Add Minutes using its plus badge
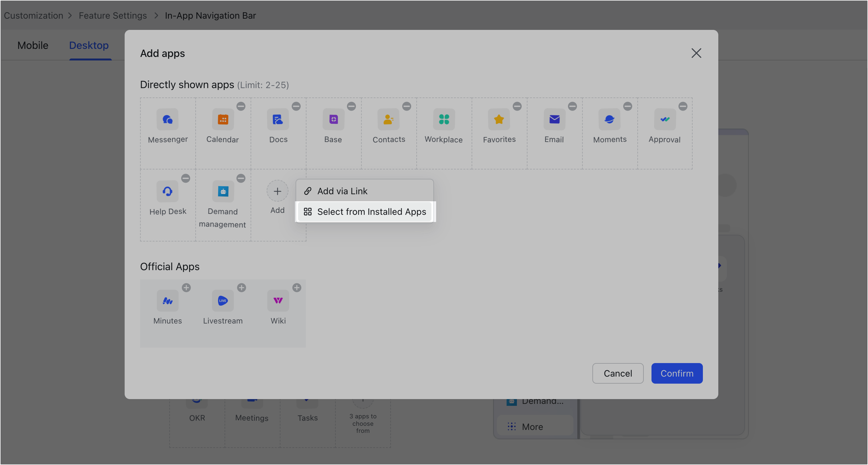The image size is (868, 465). coord(186,287)
